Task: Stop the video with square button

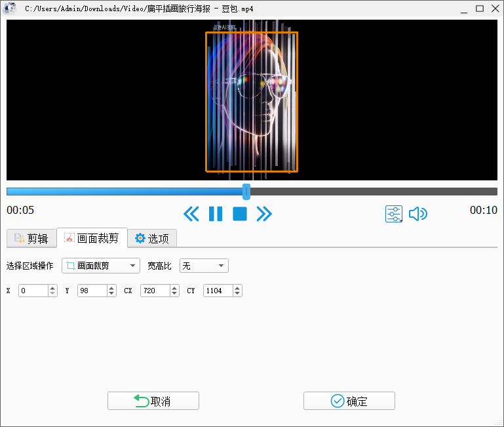Action: point(240,214)
